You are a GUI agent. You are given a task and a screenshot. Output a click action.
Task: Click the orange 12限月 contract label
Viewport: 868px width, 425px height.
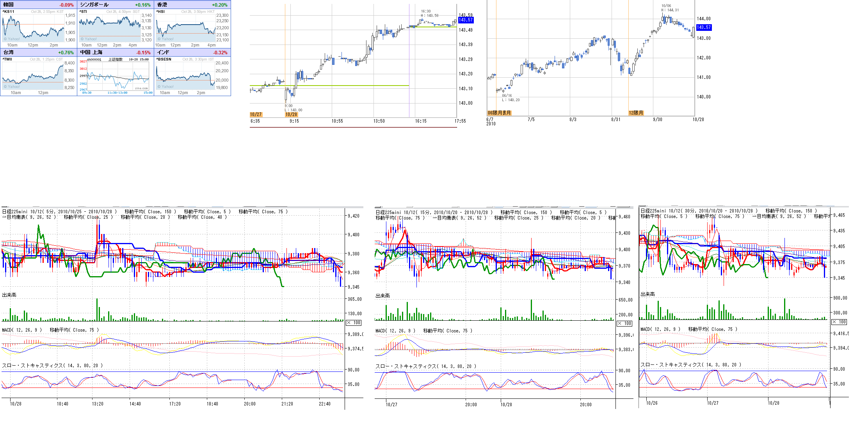(x=635, y=113)
